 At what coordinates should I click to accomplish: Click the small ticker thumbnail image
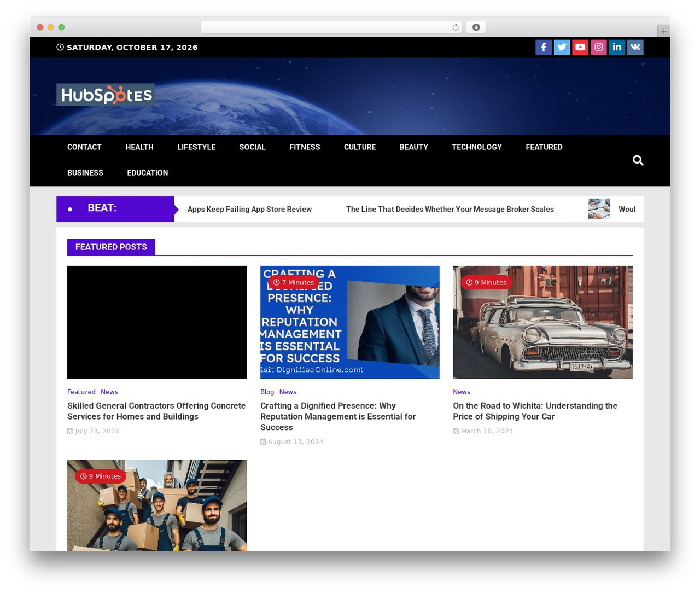coord(599,209)
